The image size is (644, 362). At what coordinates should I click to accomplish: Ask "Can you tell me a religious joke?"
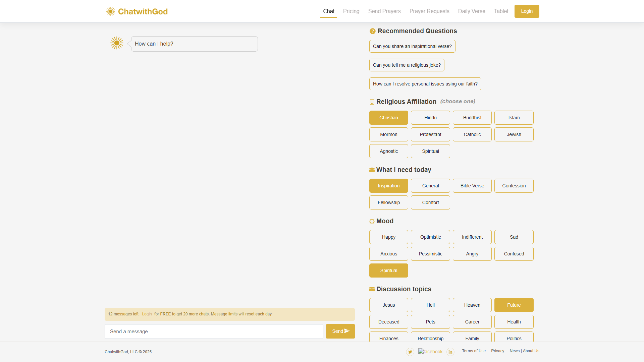tap(407, 65)
